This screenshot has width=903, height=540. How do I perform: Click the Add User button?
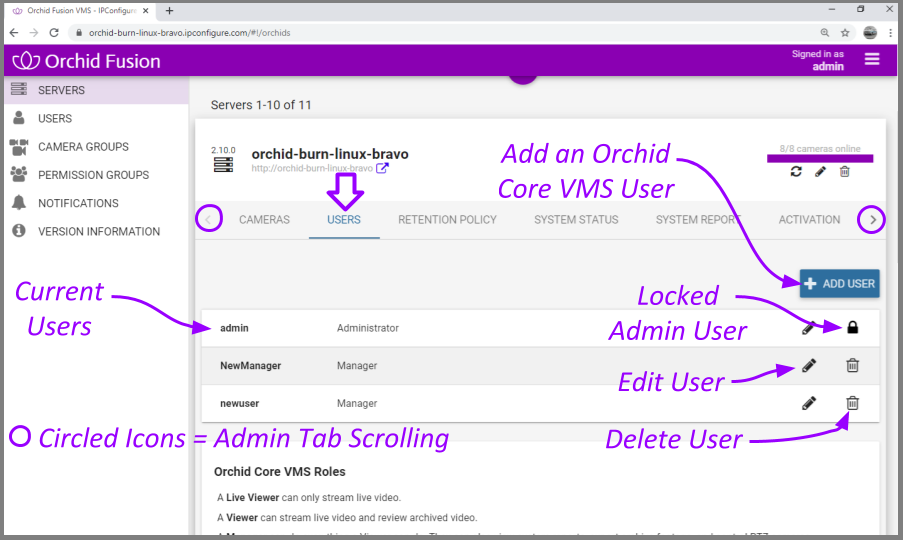[x=839, y=283]
